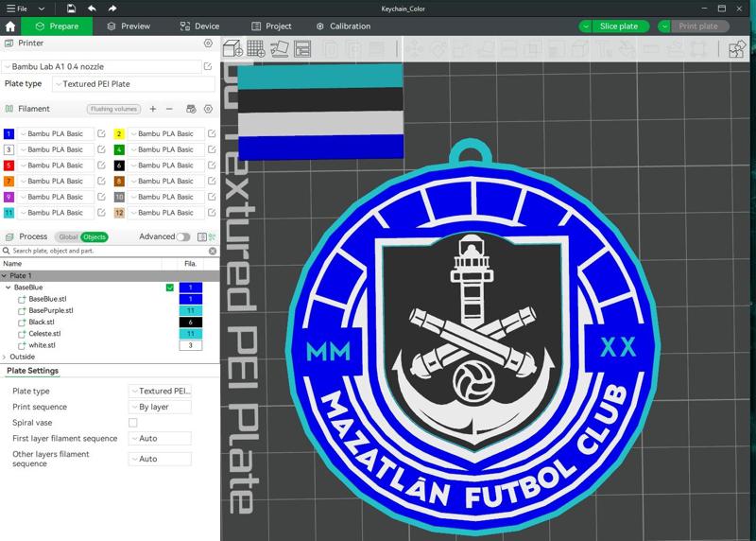Open the Slice plate options arrow
This screenshot has height=541, width=756.
(585, 26)
